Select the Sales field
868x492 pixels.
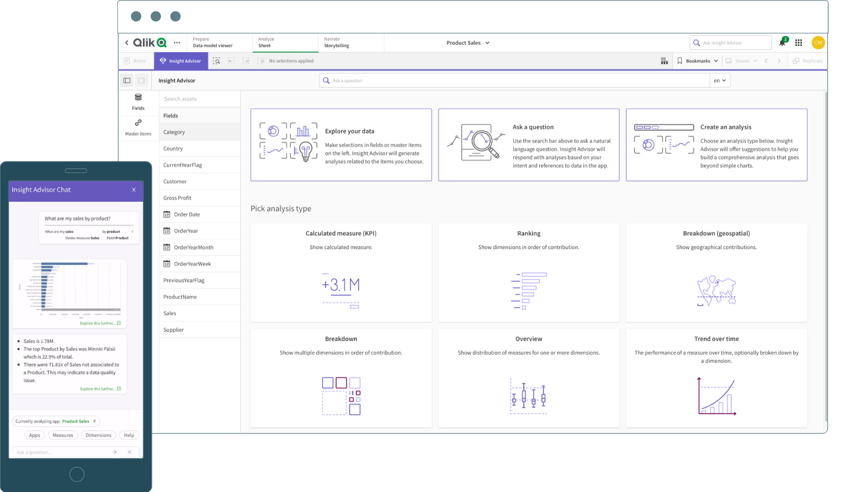(200, 313)
